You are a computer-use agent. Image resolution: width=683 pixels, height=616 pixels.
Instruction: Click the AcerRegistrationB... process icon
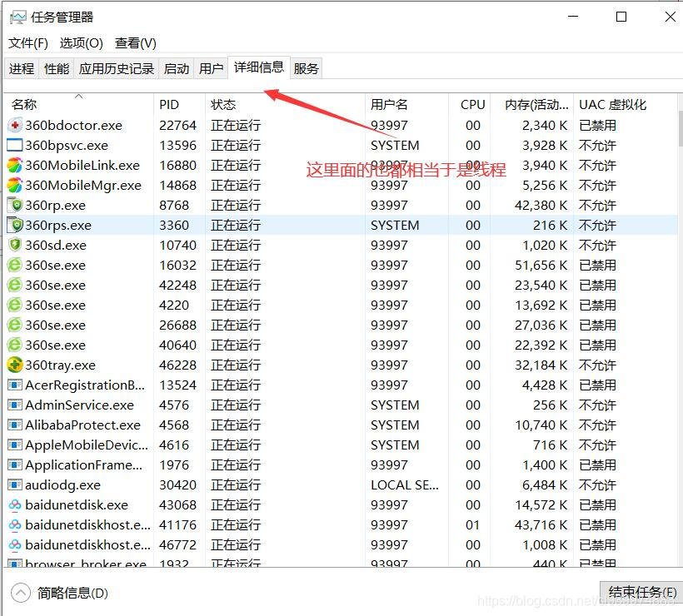pos(15,385)
